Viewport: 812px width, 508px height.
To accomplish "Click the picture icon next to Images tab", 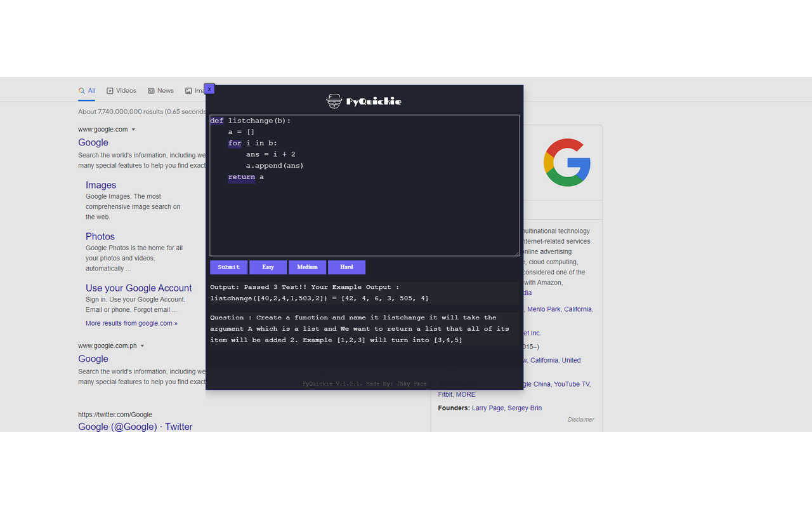I will pos(188,90).
